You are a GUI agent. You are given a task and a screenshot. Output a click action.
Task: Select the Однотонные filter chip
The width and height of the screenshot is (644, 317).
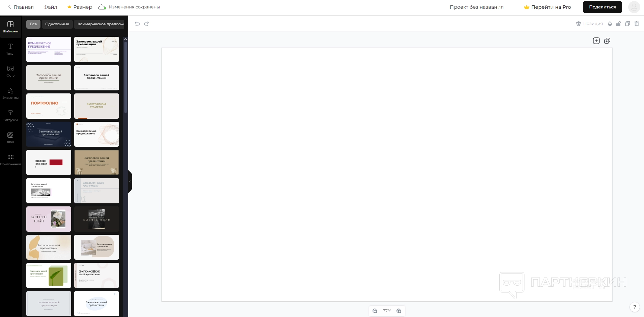point(57,24)
